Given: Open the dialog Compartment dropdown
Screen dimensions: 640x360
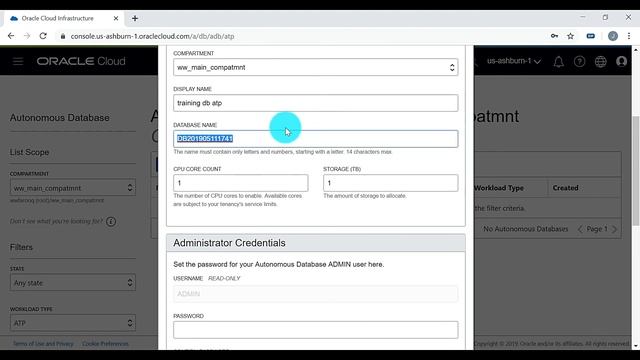Looking at the screenshot, I should coord(316,67).
